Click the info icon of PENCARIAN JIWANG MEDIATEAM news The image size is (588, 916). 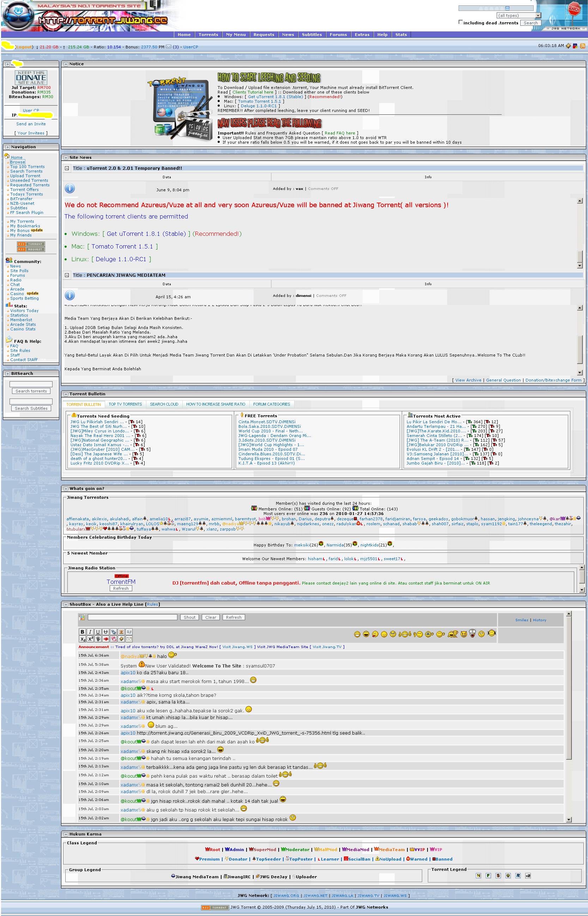pos(69,295)
